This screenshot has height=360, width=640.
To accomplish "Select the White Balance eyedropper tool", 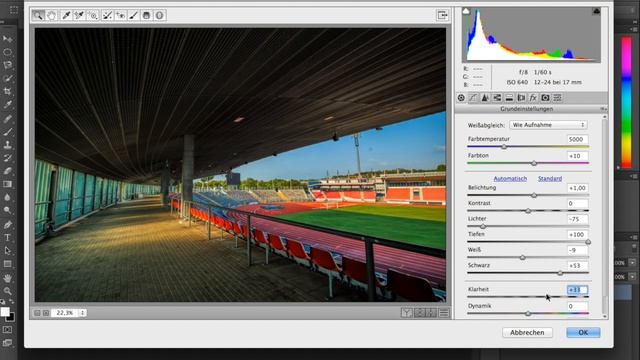I will click(65, 16).
